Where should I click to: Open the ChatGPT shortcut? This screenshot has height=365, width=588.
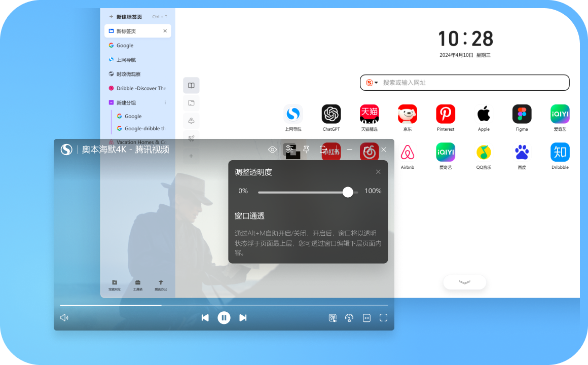331,114
